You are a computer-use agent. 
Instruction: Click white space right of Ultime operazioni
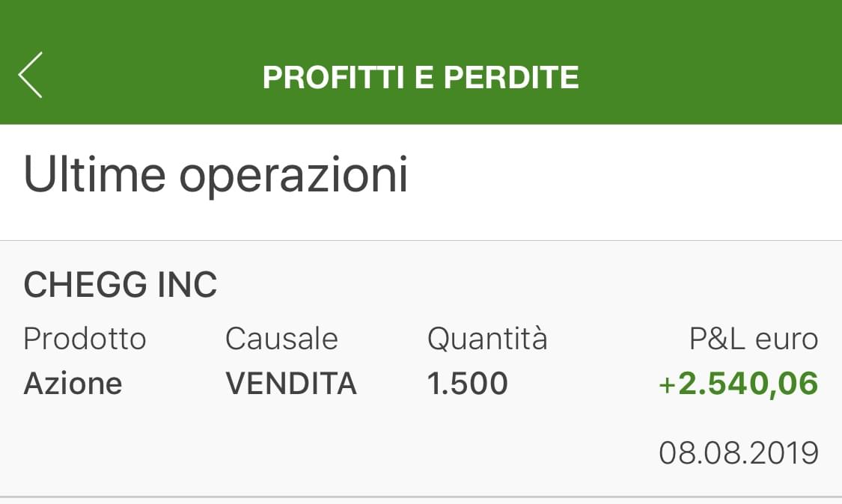621,174
